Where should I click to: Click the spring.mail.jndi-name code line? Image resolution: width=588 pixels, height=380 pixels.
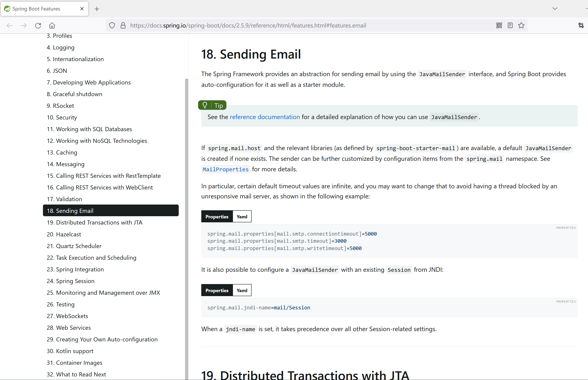click(x=259, y=307)
